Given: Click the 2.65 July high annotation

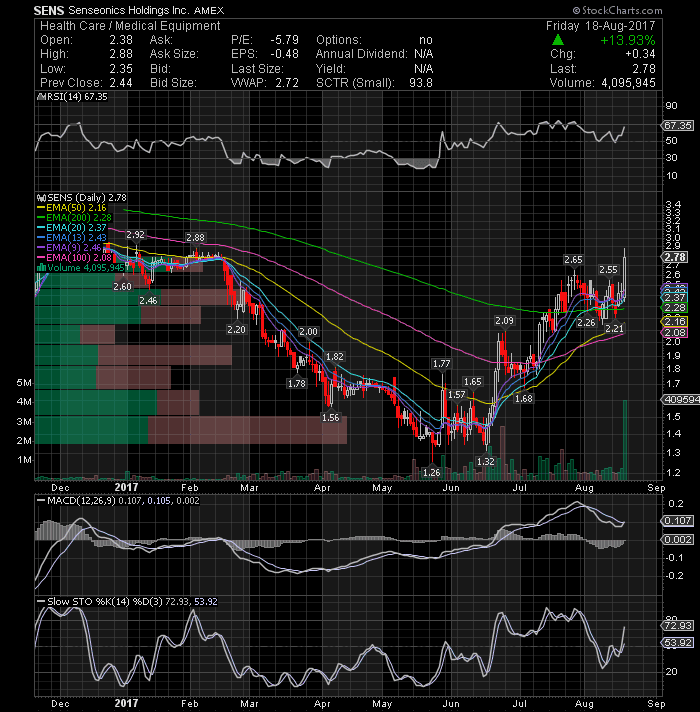Looking at the screenshot, I should point(573,259).
